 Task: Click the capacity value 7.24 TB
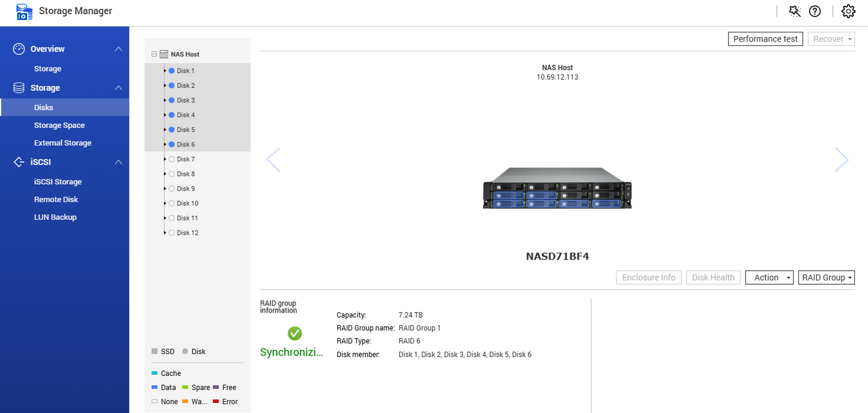click(411, 315)
